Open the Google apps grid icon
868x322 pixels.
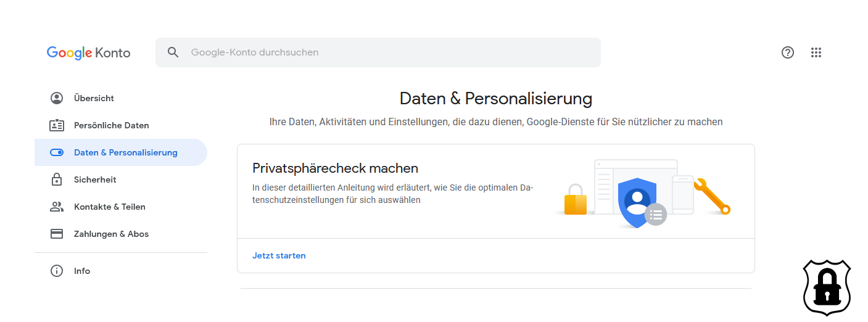pyautogui.click(x=816, y=52)
